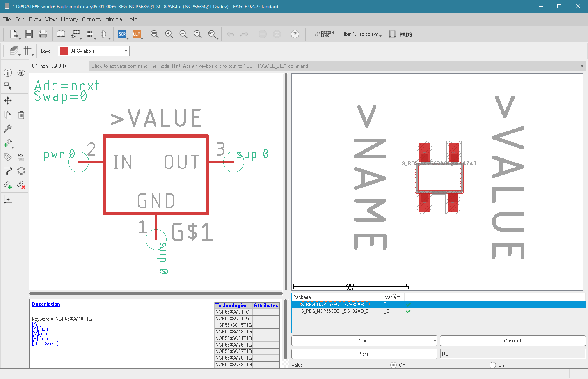Open the View menu
The image size is (588, 379).
[x=51, y=19]
